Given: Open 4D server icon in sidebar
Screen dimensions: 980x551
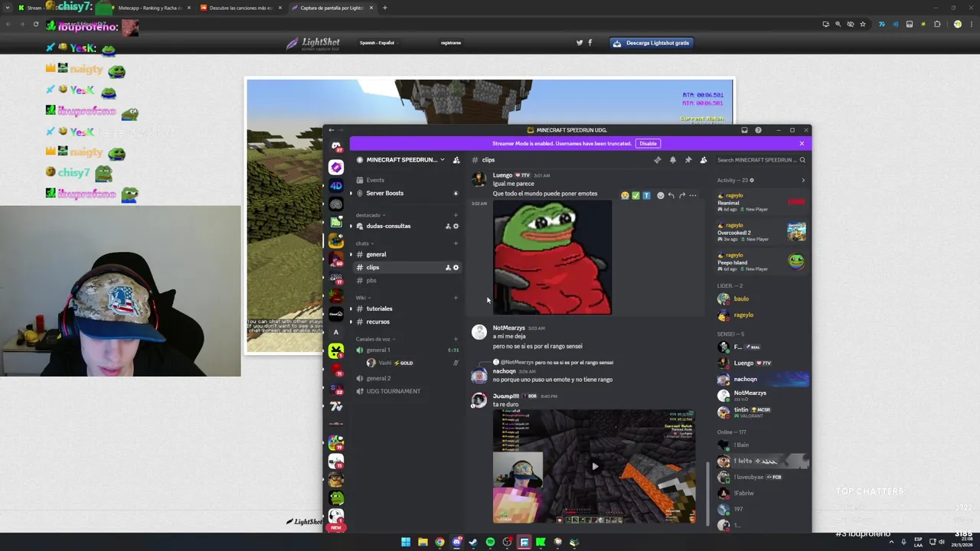Looking at the screenshot, I should pos(336,185).
